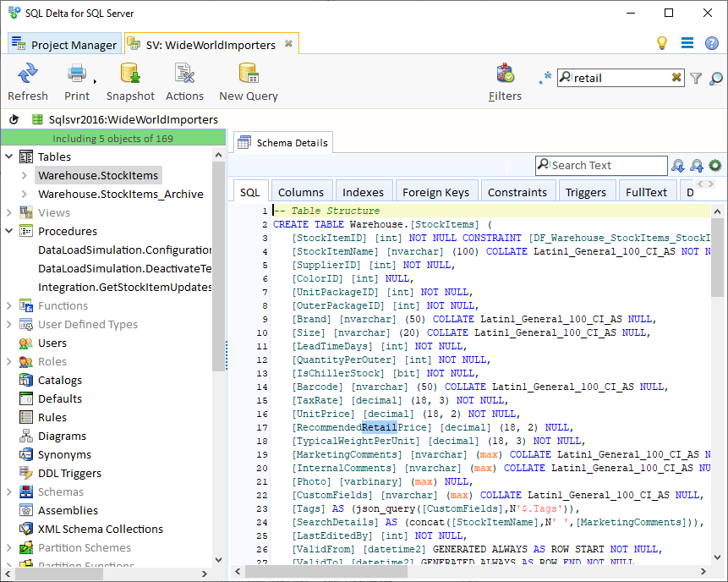The width and height of the screenshot is (728, 582).
Task: Click the Diagrams tree icon
Action: coord(26,436)
